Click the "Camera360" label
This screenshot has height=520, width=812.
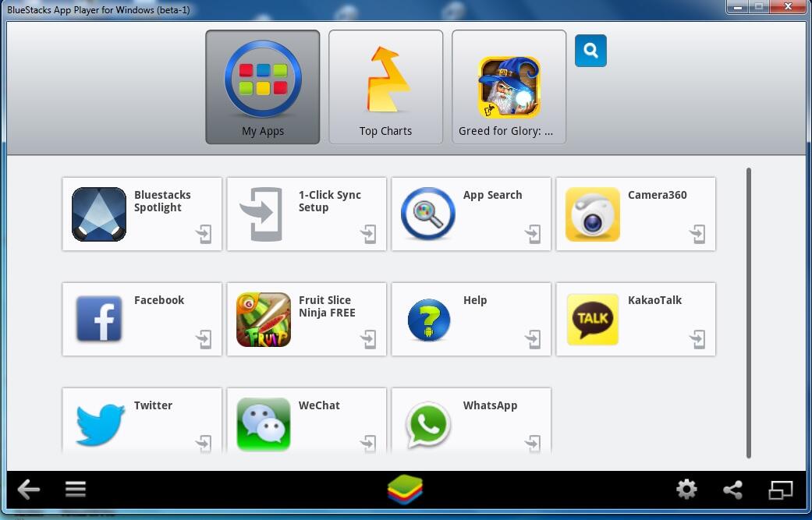657,195
